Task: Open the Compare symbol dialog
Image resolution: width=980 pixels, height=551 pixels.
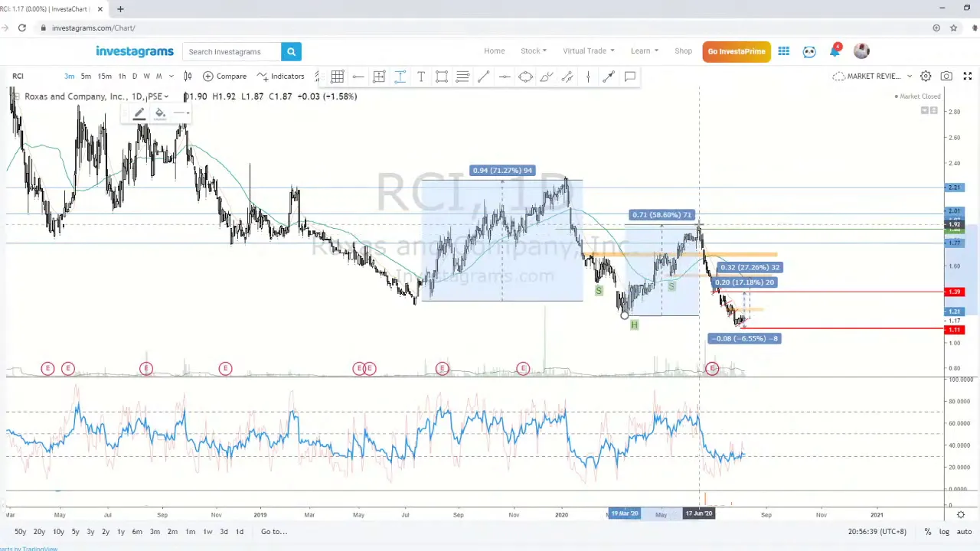Action: (224, 77)
